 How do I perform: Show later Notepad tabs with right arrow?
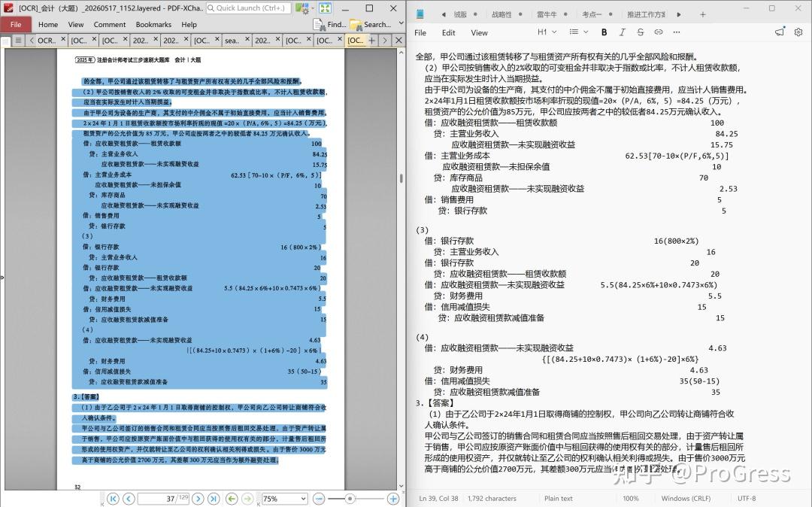(679, 14)
